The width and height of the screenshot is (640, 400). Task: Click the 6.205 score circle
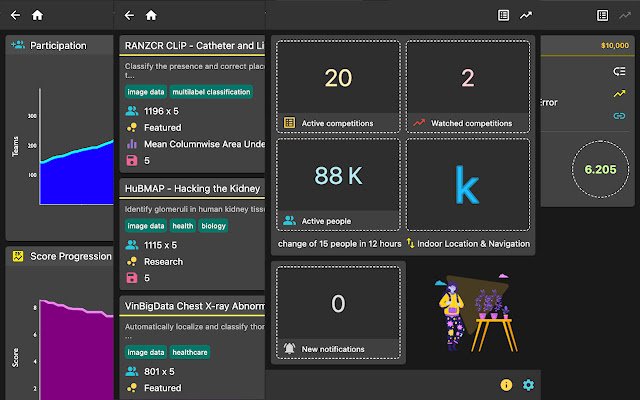[600, 169]
